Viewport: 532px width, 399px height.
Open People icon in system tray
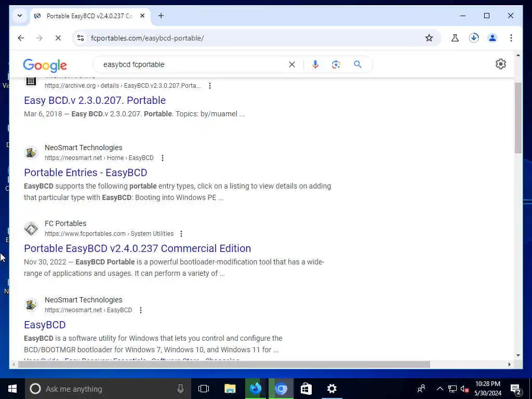[421, 389]
